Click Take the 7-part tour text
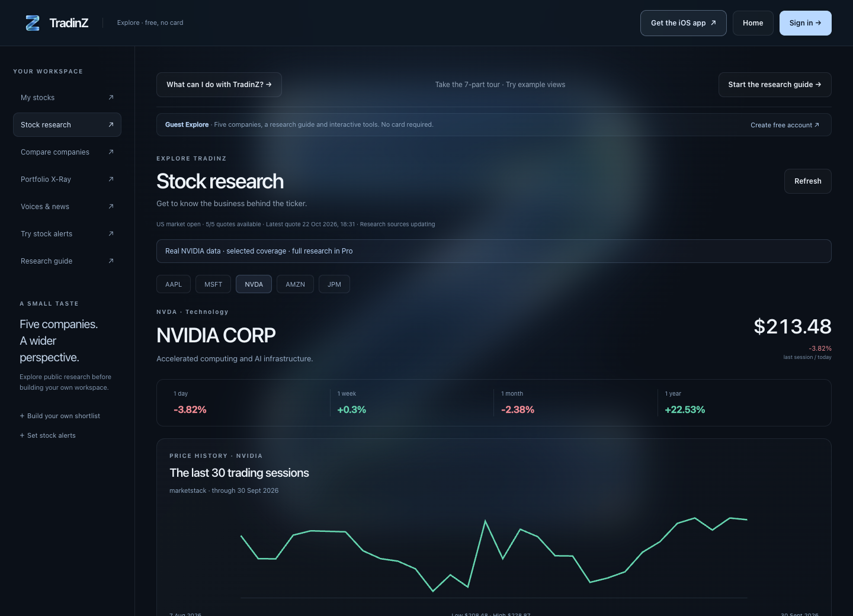853x616 pixels. [x=467, y=85]
